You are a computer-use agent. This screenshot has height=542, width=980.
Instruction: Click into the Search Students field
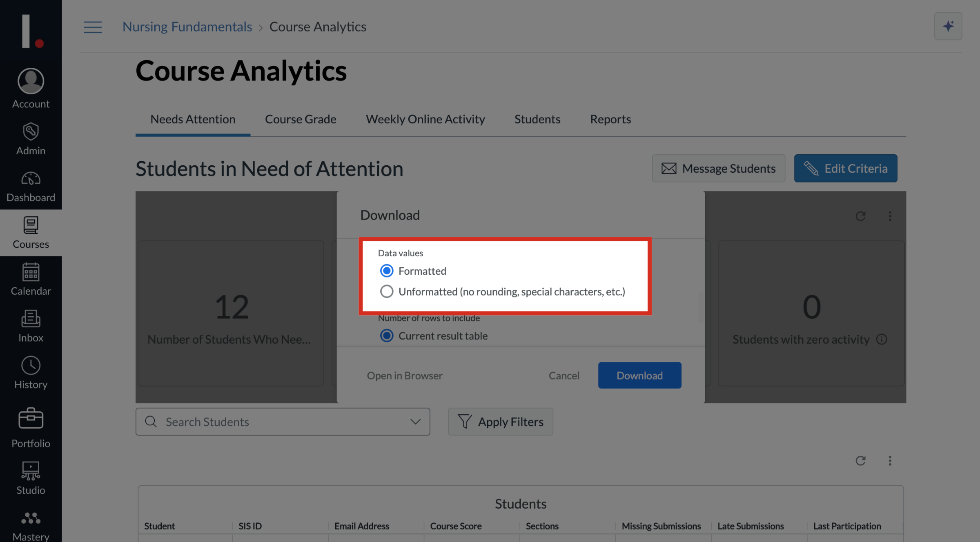[283, 422]
